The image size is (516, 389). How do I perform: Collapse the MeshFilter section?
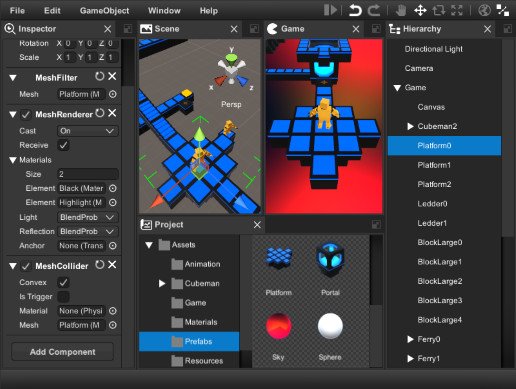coord(13,78)
